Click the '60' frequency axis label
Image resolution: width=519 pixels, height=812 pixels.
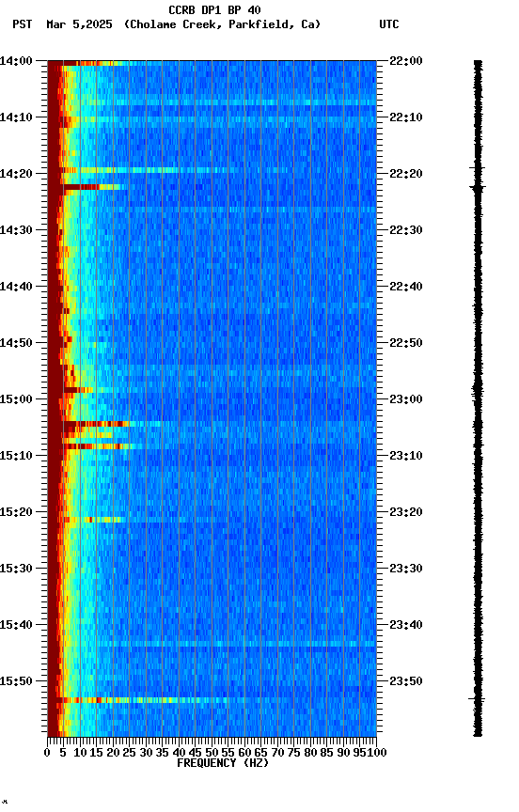244,754
